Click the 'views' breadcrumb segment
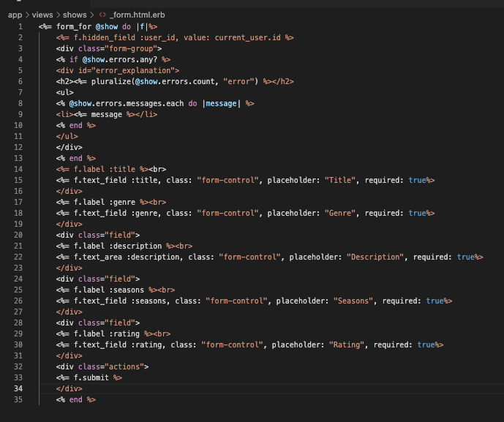The height and width of the screenshot is (422, 504). tap(42, 15)
